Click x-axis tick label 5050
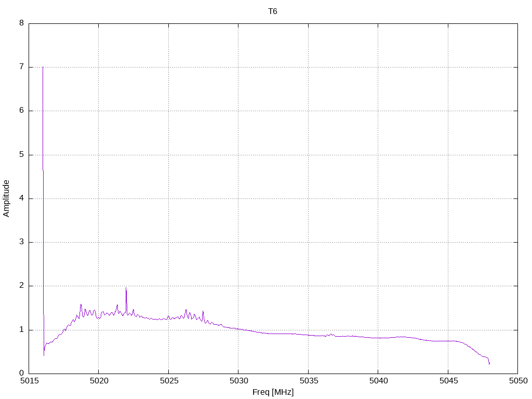The width and height of the screenshot is (532, 399). [518, 381]
